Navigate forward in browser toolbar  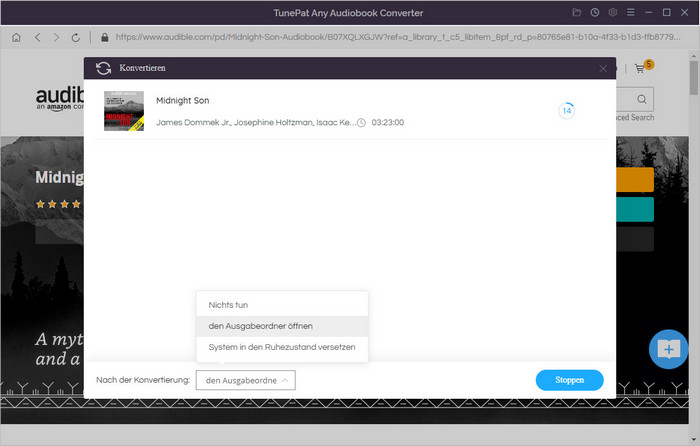56,38
